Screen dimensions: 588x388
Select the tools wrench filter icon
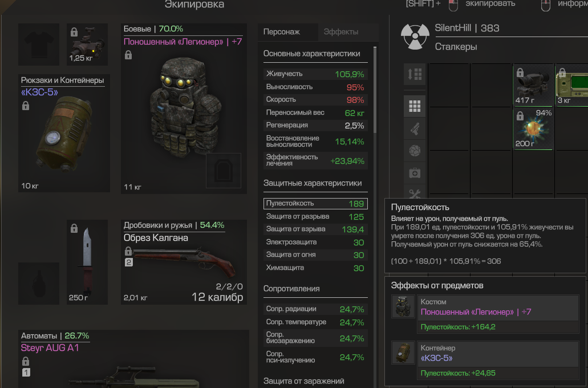[415, 193]
